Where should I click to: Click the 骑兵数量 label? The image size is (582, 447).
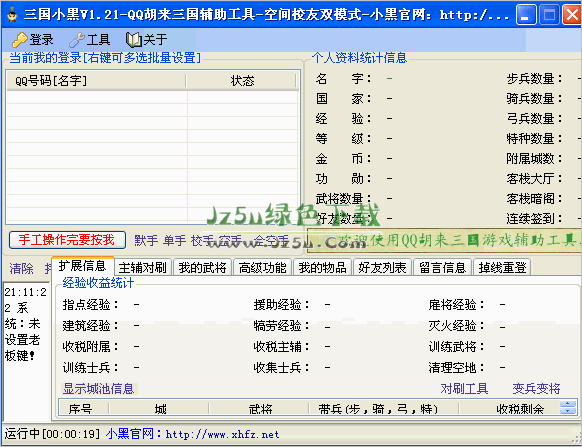[x=534, y=98]
